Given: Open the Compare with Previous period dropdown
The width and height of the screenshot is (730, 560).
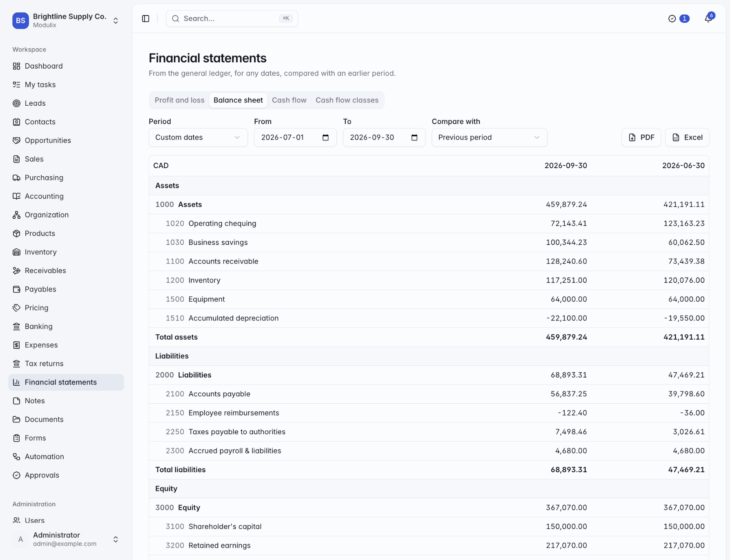Looking at the screenshot, I should 489,138.
